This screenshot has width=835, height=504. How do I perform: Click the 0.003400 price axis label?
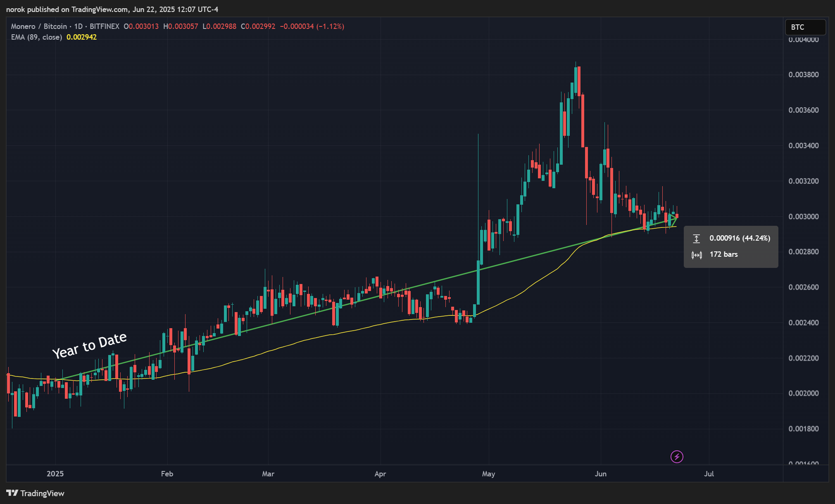pos(803,146)
